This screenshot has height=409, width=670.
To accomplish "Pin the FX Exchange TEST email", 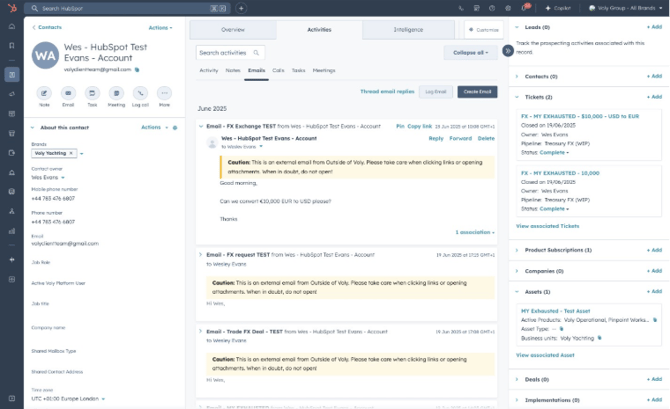I will click(x=400, y=127).
